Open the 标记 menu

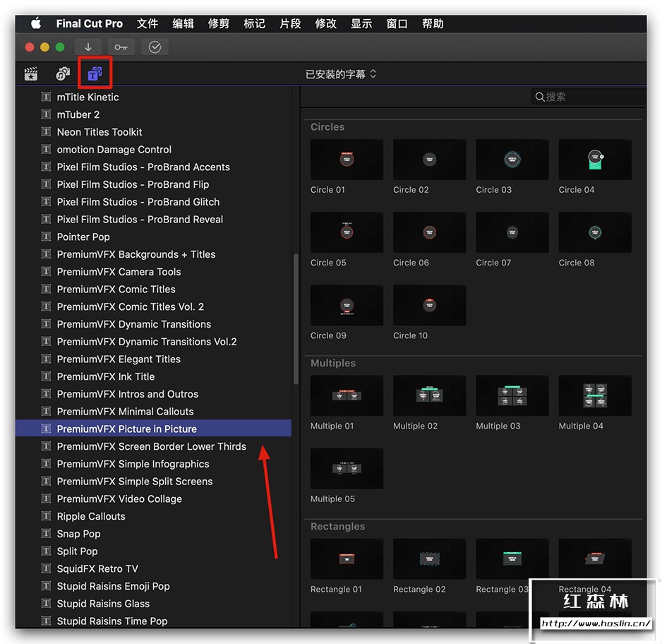[x=254, y=23]
